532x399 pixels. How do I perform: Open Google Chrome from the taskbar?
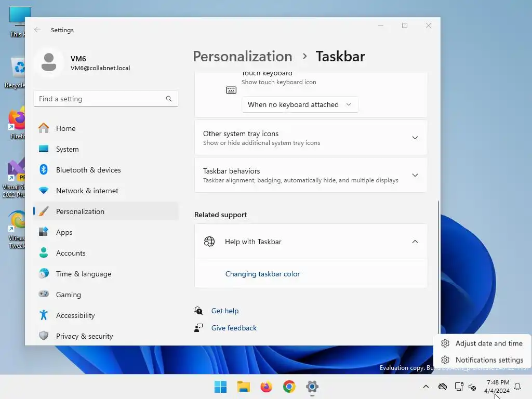pos(289,387)
